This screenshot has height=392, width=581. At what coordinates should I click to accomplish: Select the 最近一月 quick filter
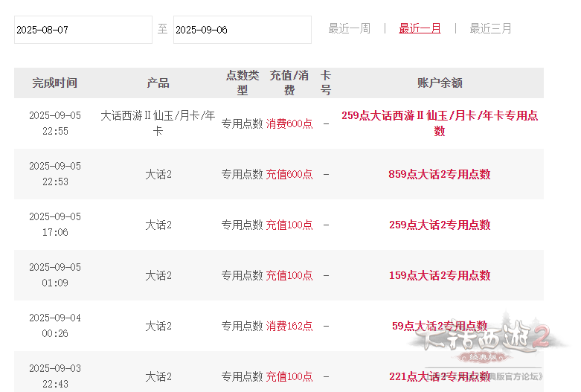coord(420,28)
